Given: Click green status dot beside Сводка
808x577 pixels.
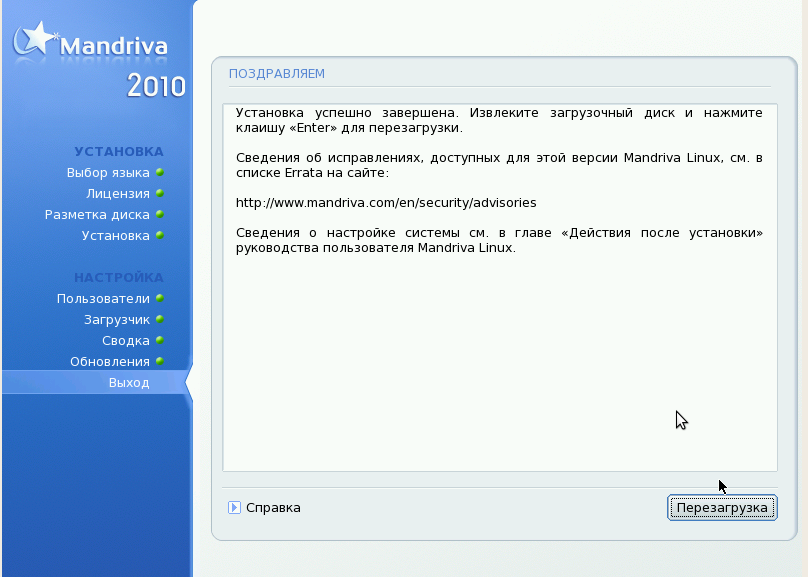Looking at the screenshot, I should [160, 340].
